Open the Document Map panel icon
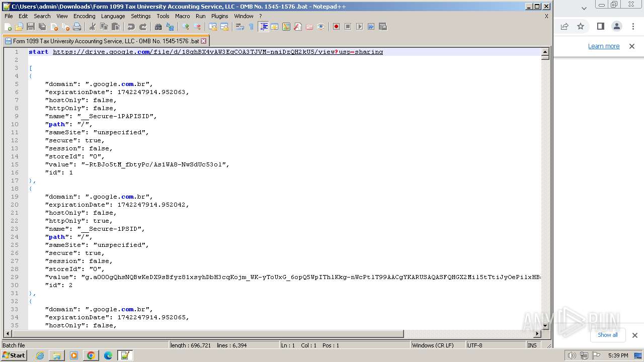The image size is (644, 362). (286, 27)
